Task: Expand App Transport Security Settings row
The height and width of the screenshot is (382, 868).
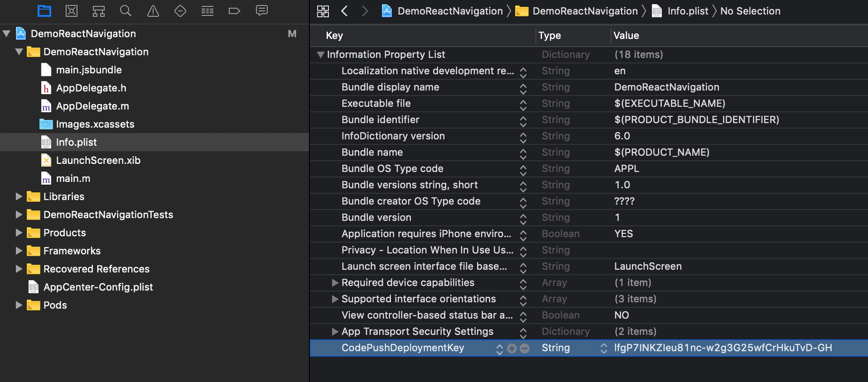Action: click(335, 332)
